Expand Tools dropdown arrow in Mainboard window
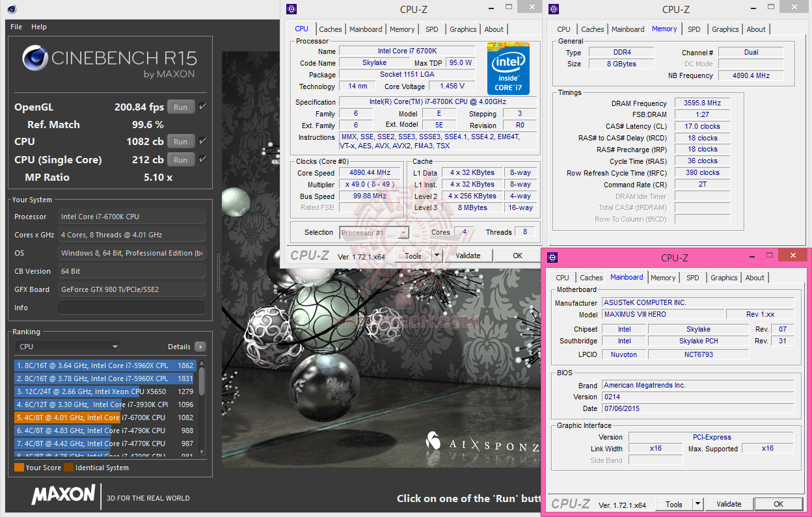Viewport: 812px width, 517px height. click(x=697, y=504)
